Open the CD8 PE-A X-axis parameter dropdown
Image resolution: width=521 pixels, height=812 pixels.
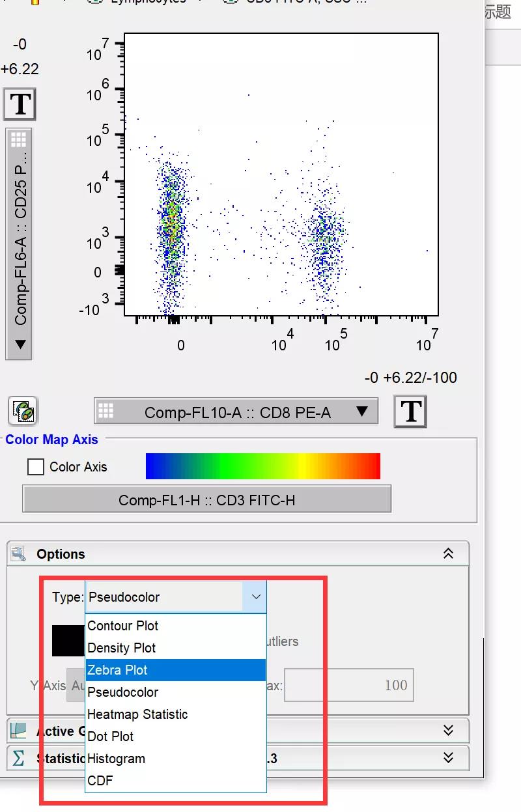click(x=363, y=412)
